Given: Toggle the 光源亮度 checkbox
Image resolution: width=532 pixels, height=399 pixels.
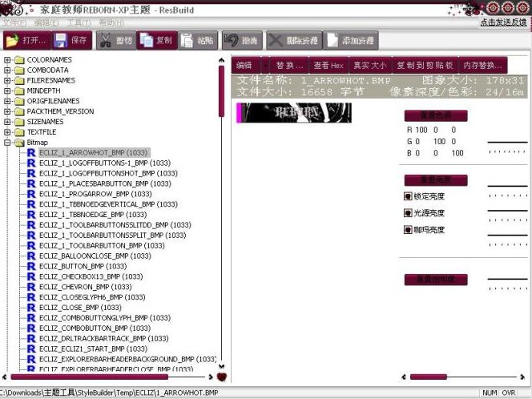Looking at the screenshot, I should 408,213.
